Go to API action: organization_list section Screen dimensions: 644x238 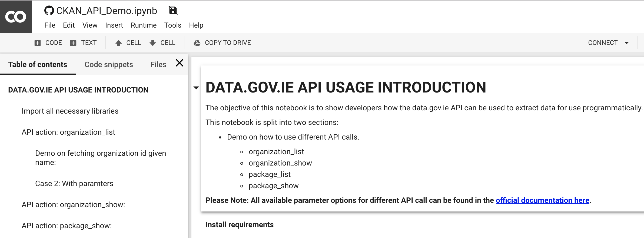(68, 132)
